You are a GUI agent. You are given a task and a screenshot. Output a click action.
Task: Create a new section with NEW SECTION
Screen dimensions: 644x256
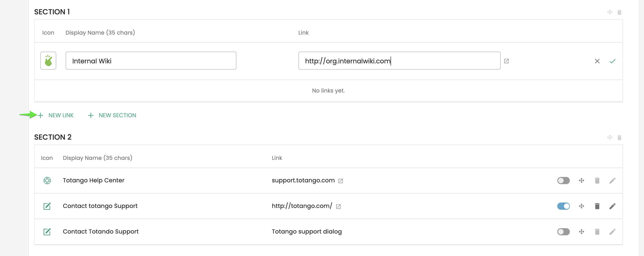tap(112, 115)
